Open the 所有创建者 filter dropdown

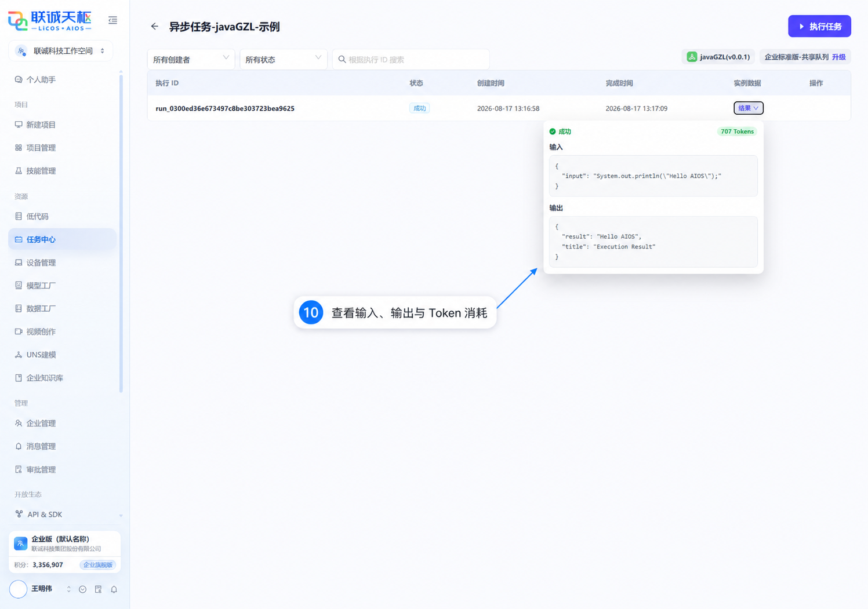click(x=191, y=59)
